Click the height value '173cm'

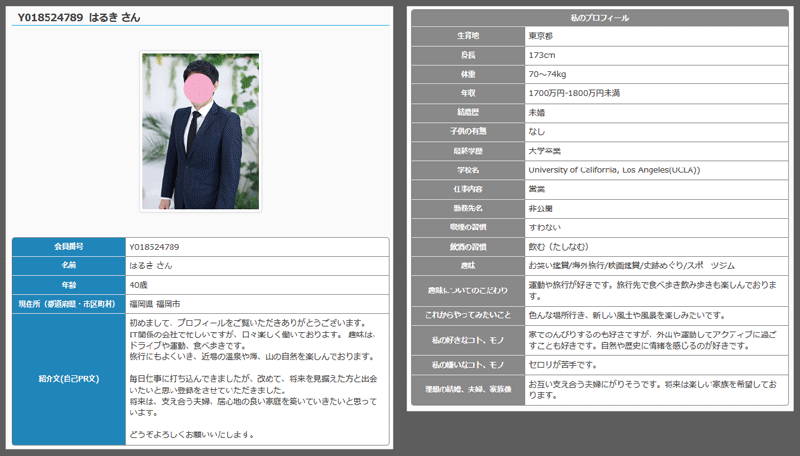pyautogui.click(x=542, y=55)
